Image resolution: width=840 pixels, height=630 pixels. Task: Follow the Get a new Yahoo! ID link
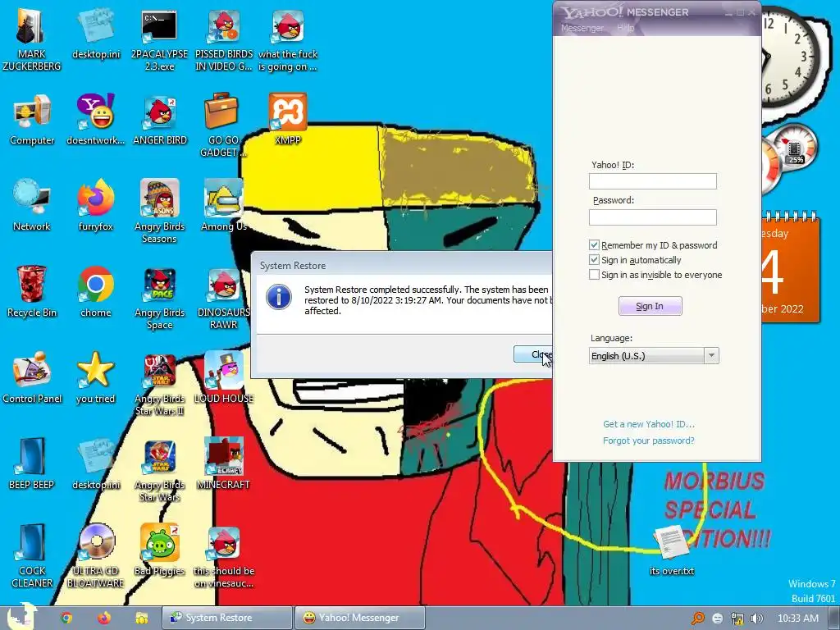pos(649,424)
